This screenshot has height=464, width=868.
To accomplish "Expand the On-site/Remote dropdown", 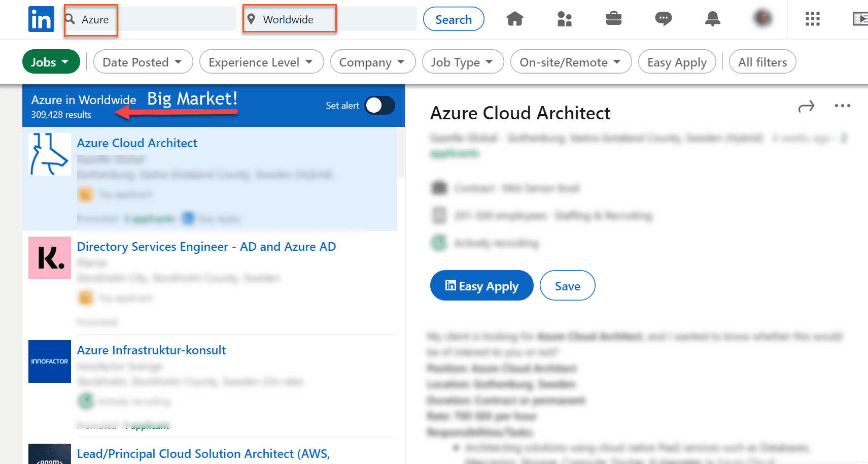I will coord(571,62).
